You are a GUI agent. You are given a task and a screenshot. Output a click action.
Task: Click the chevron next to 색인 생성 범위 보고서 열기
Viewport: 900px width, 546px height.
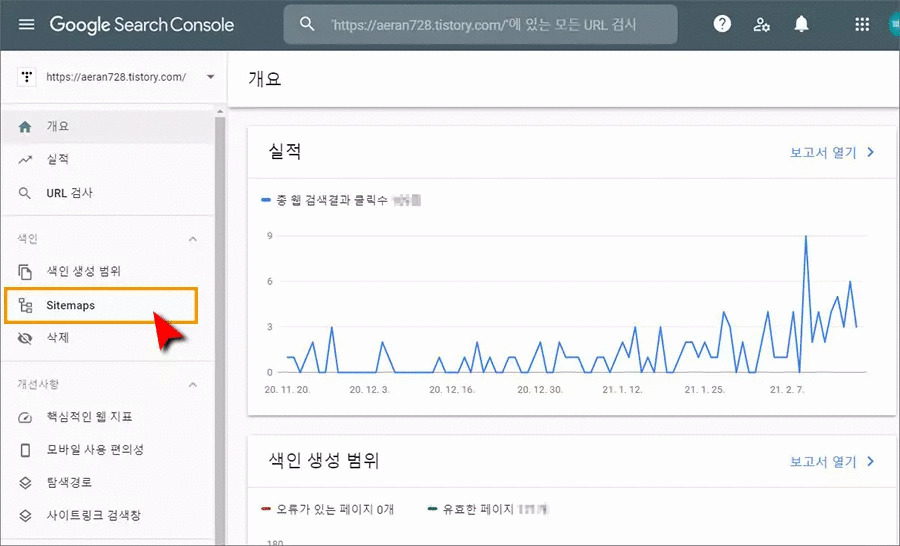tap(871, 461)
